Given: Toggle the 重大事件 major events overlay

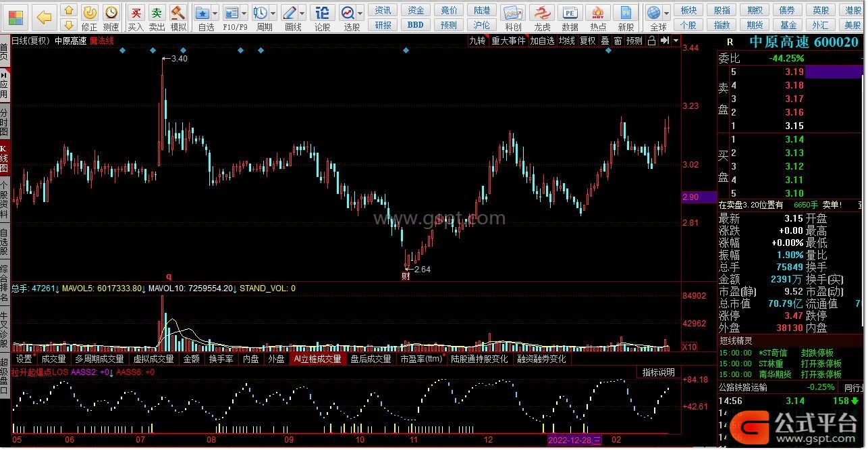Looking at the screenshot, I should click(x=508, y=41).
